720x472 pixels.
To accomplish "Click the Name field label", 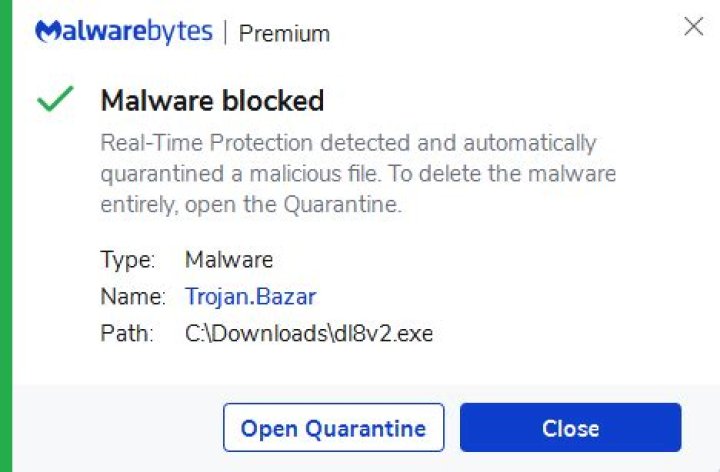I will coord(132,296).
